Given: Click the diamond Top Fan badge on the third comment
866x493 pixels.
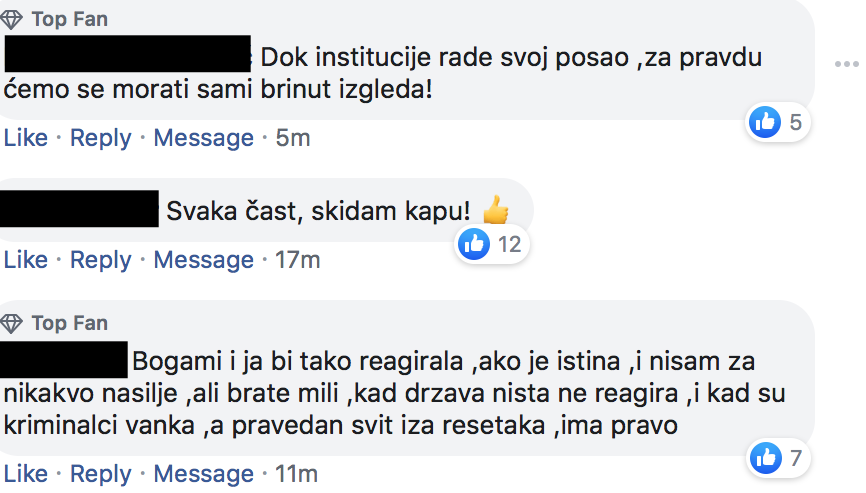Looking at the screenshot, I should pos(11,323).
